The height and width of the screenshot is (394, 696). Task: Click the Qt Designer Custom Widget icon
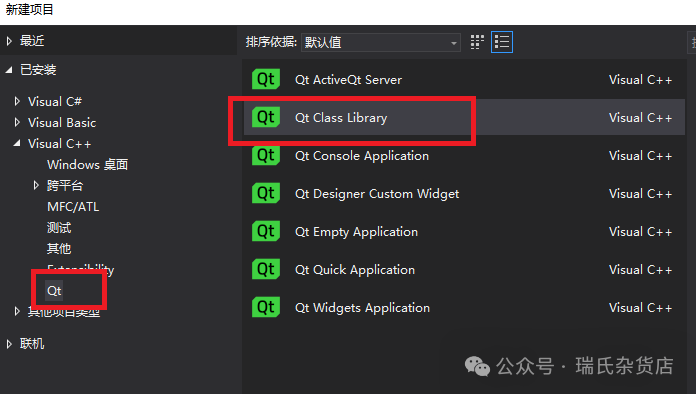click(x=266, y=193)
